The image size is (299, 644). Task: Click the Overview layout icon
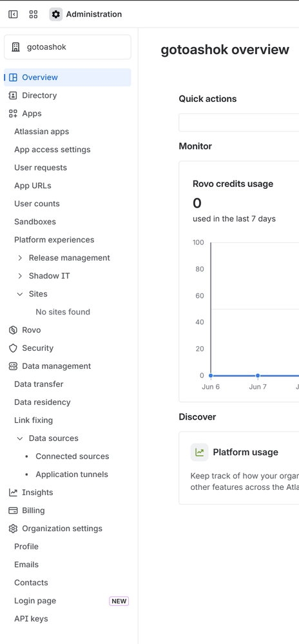pyautogui.click(x=13, y=77)
